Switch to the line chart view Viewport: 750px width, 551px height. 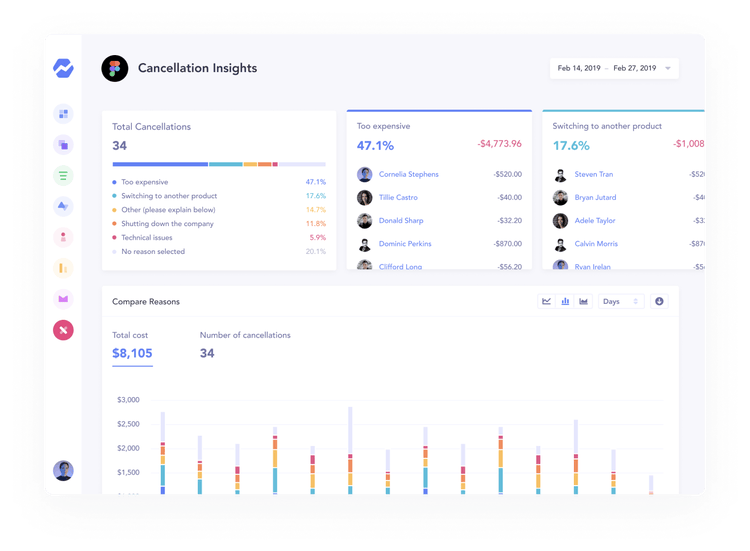(x=546, y=301)
